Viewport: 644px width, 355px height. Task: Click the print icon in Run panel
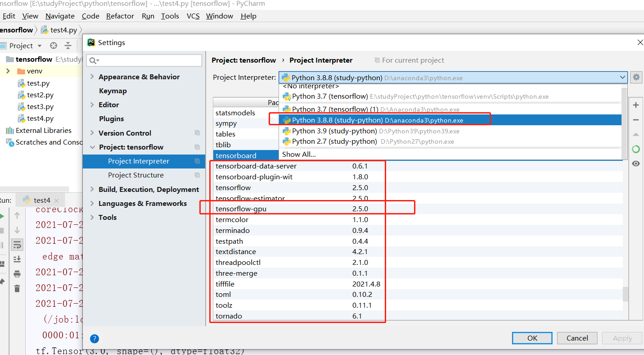[x=17, y=273]
